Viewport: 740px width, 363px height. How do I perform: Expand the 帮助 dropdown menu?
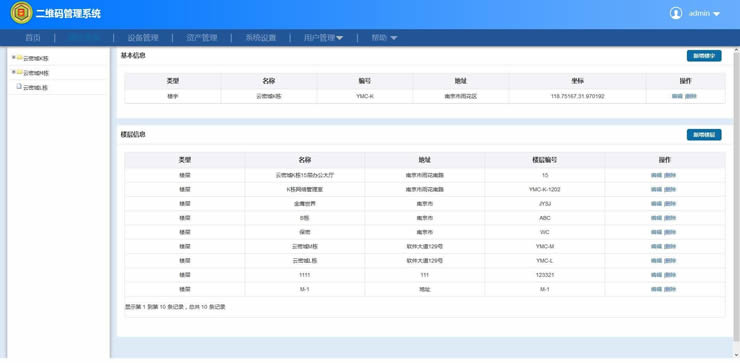click(x=384, y=38)
